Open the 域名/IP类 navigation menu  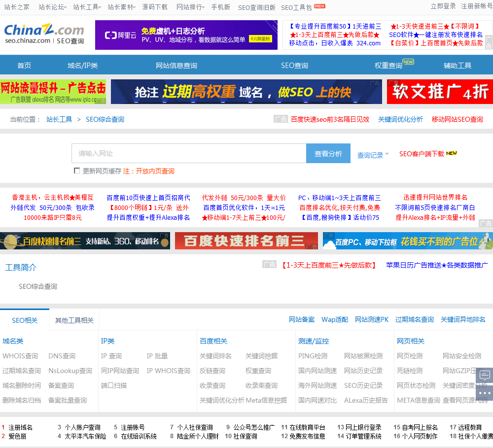[x=83, y=66]
